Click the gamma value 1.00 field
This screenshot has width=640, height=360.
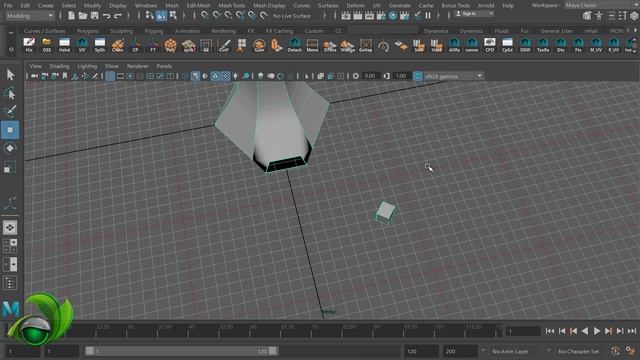[x=401, y=76]
